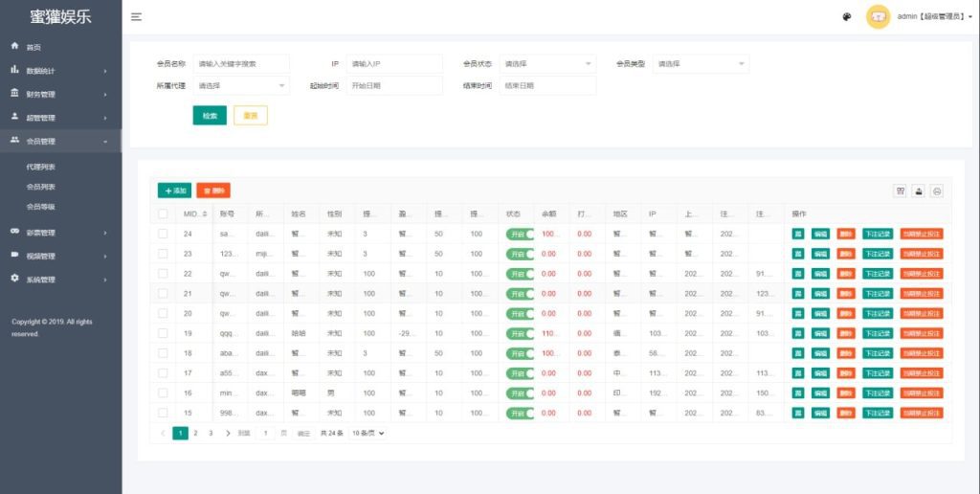Go to 首页 home icon in sidebar
980x494 pixels.
(x=14, y=46)
